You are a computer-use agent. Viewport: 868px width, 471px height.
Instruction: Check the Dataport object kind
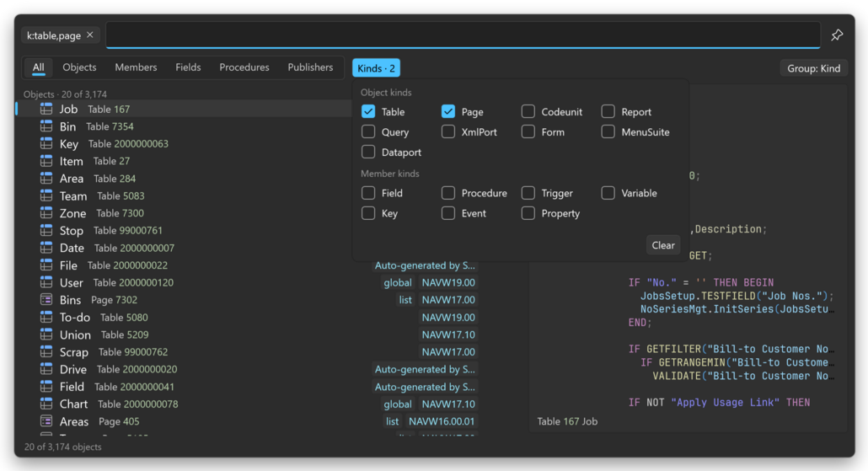[x=368, y=152]
